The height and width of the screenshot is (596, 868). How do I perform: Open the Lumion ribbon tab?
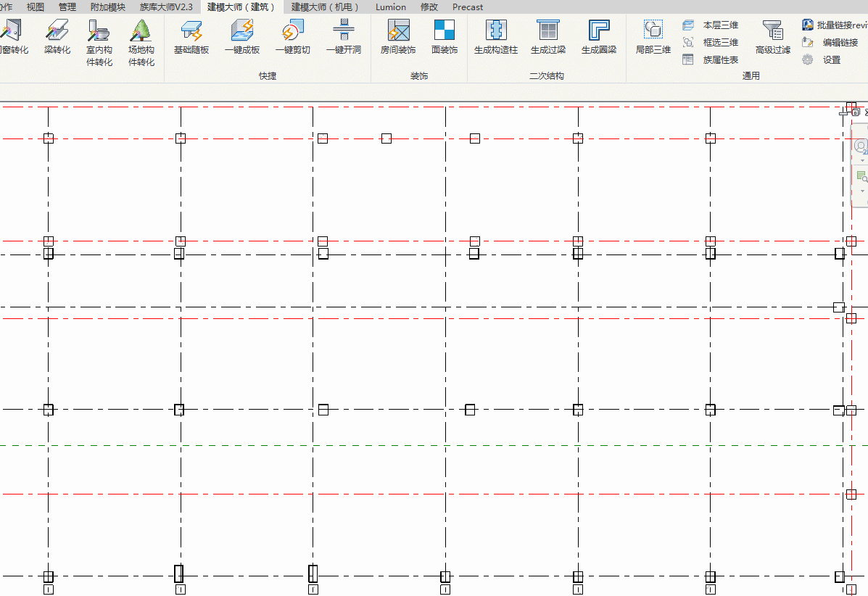coord(391,7)
